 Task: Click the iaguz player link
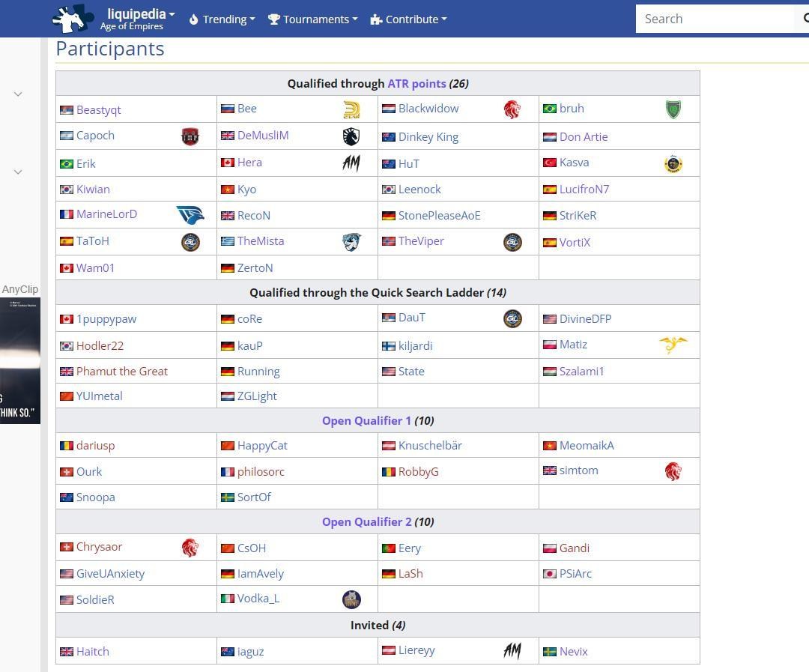point(250,651)
